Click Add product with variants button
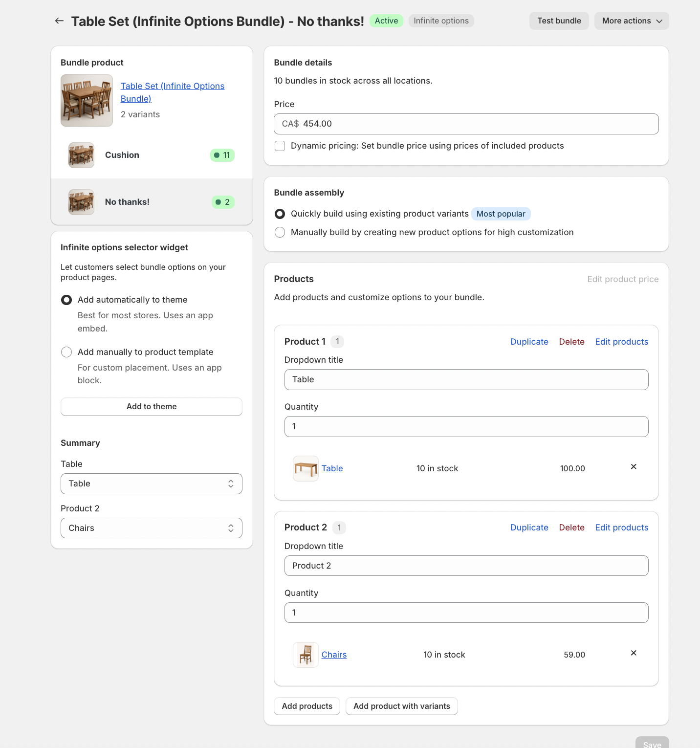Viewport: 700px width, 748px height. coord(402,706)
